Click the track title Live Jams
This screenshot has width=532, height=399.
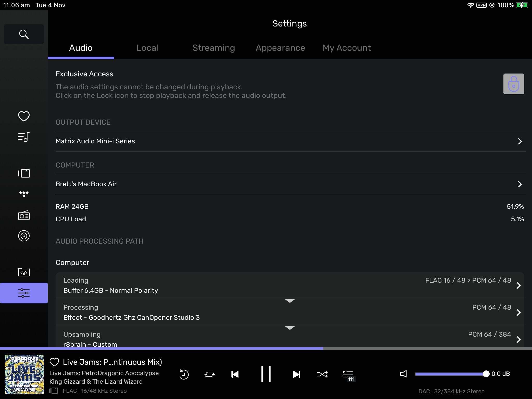[x=112, y=362]
